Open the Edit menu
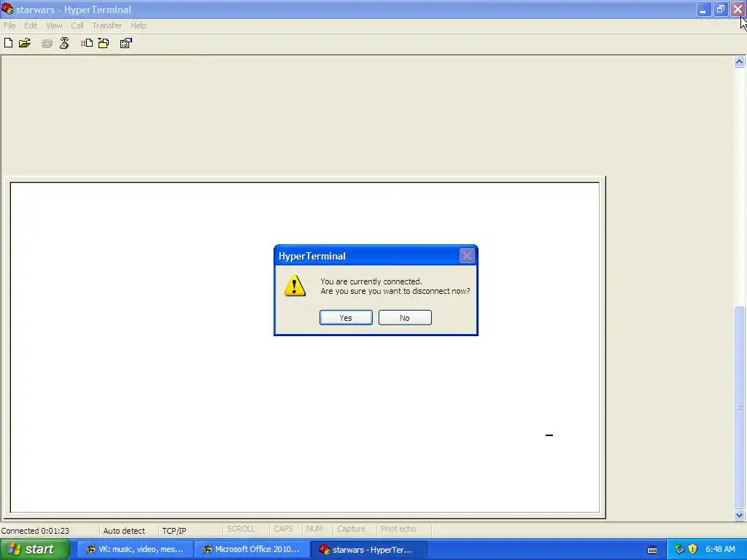This screenshot has height=560, width=747. point(31,26)
